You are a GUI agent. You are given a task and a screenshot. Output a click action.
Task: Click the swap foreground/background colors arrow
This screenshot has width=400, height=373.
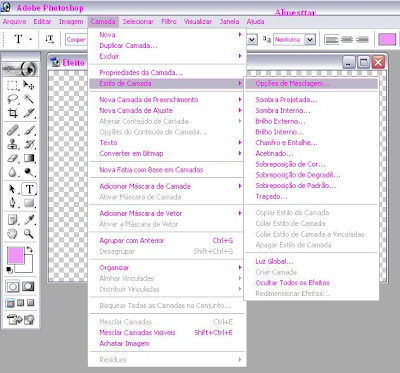(x=29, y=249)
